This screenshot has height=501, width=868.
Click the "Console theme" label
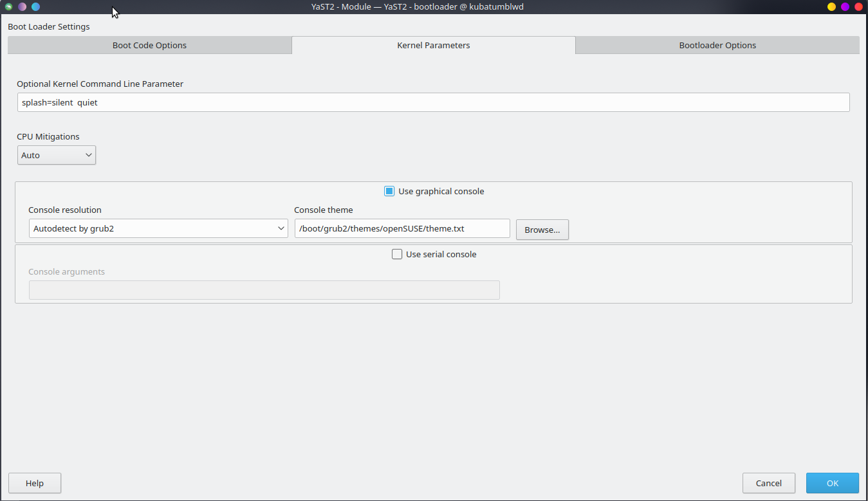[x=324, y=210]
